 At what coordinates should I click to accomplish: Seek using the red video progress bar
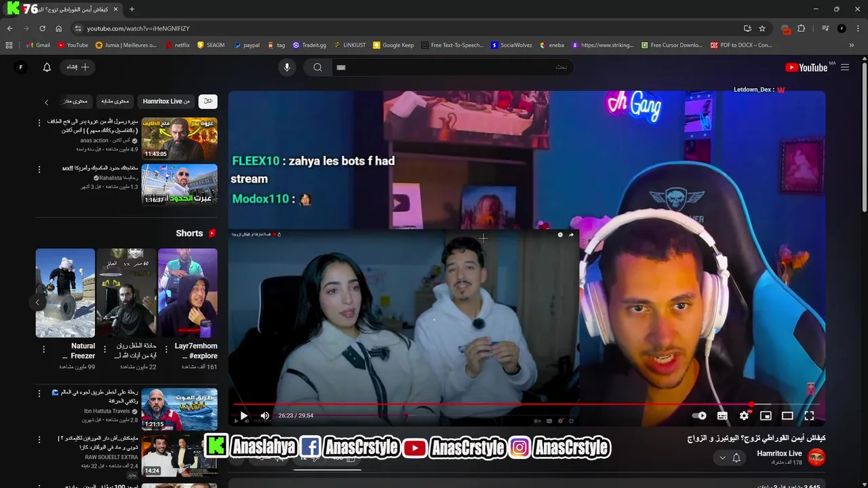click(x=526, y=405)
